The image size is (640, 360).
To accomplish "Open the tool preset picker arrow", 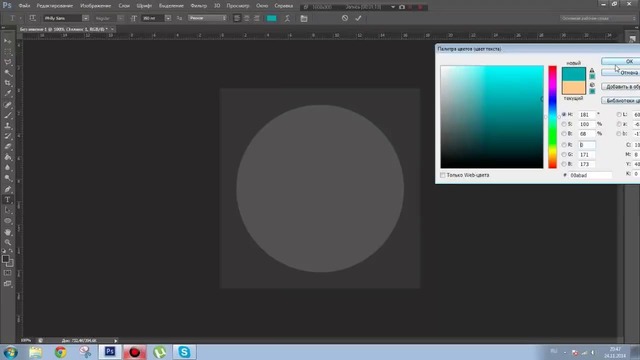I will [x=20, y=18].
